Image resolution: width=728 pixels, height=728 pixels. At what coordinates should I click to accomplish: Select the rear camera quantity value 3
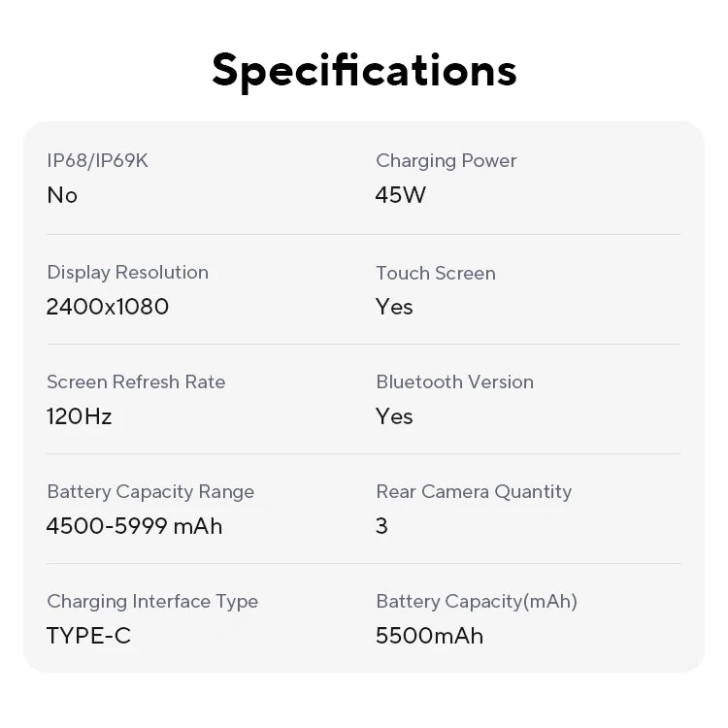(x=381, y=526)
